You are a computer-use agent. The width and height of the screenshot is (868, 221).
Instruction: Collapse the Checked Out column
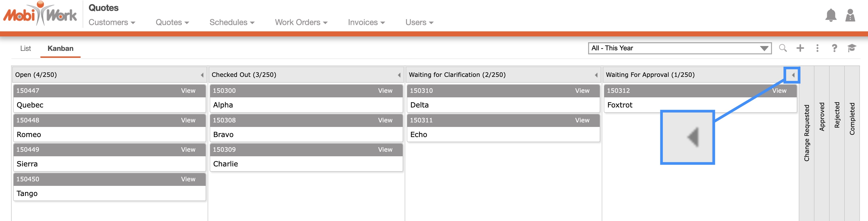coord(399,75)
